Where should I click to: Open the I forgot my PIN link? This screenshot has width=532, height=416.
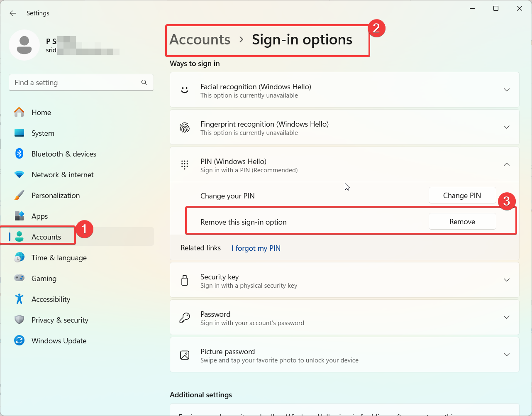click(256, 248)
